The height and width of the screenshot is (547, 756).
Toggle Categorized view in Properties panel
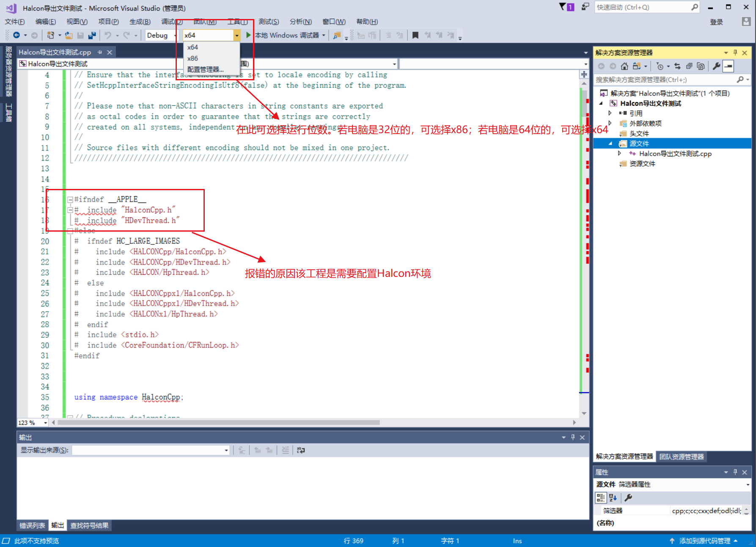[x=600, y=498]
